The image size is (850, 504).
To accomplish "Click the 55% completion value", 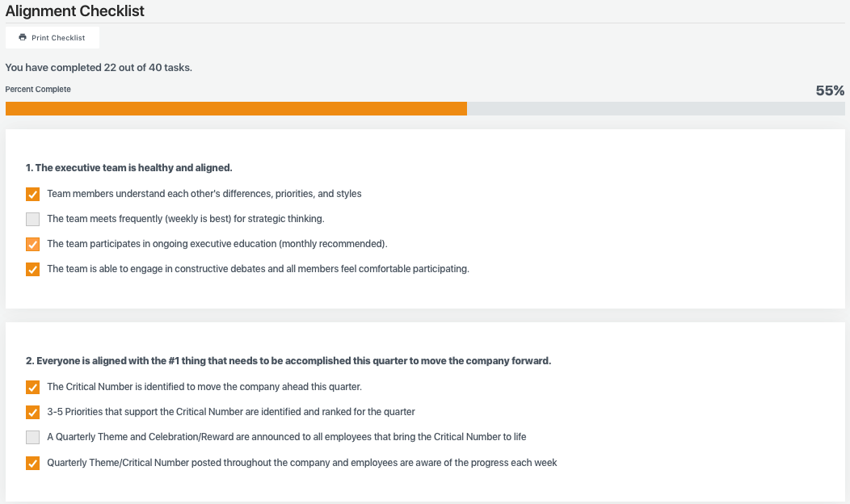I will (x=830, y=90).
